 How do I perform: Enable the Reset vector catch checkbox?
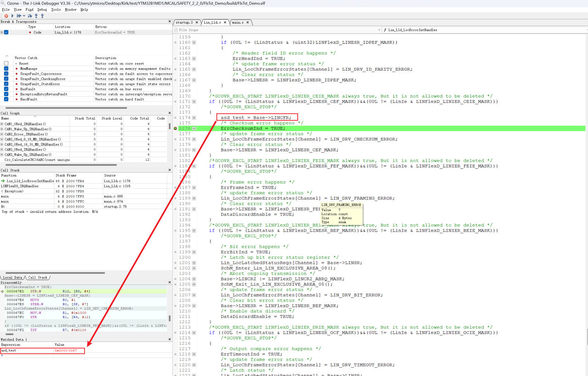pos(6,63)
